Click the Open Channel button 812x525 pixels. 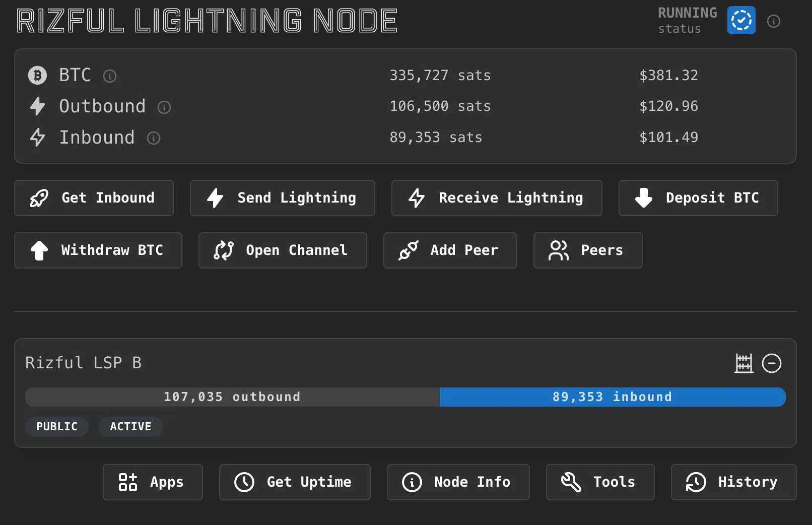pyautogui.click(x=282, y=250)
